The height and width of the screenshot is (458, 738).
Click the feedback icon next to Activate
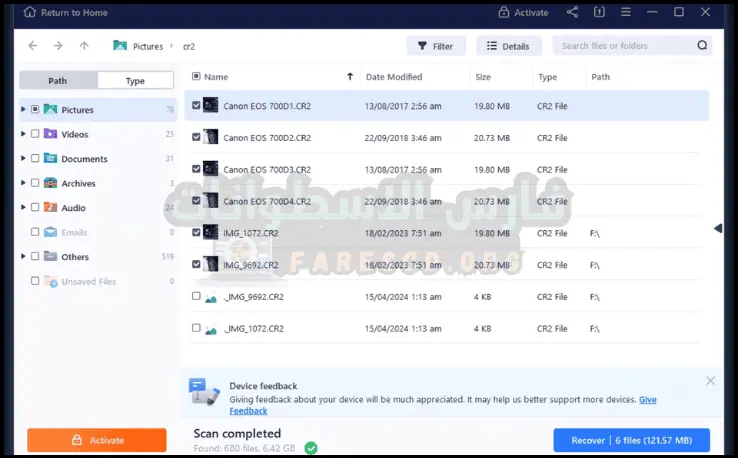599,13
